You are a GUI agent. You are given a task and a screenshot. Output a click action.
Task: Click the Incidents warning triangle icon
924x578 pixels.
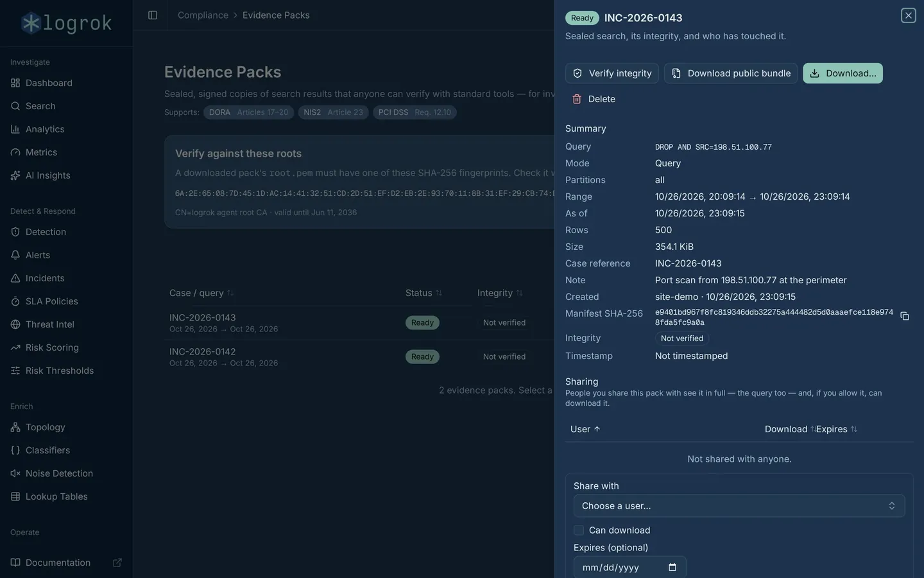pyautogui.click(x=15, y=278)
